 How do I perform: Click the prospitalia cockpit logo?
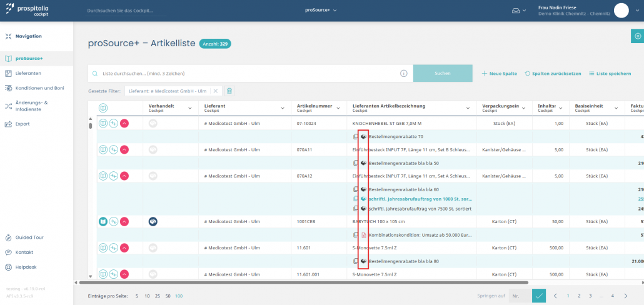(x=27, y=9)
